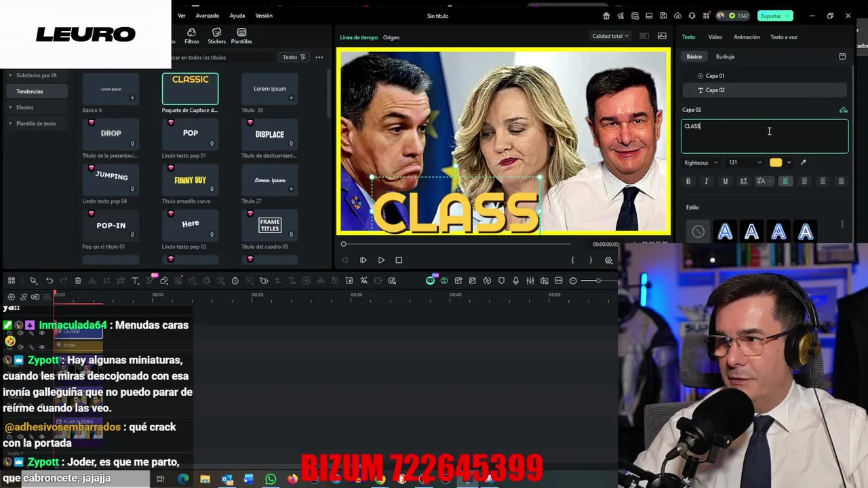Switch to the Animación tab
868x488 pixels.
click(x=747, y=37)
